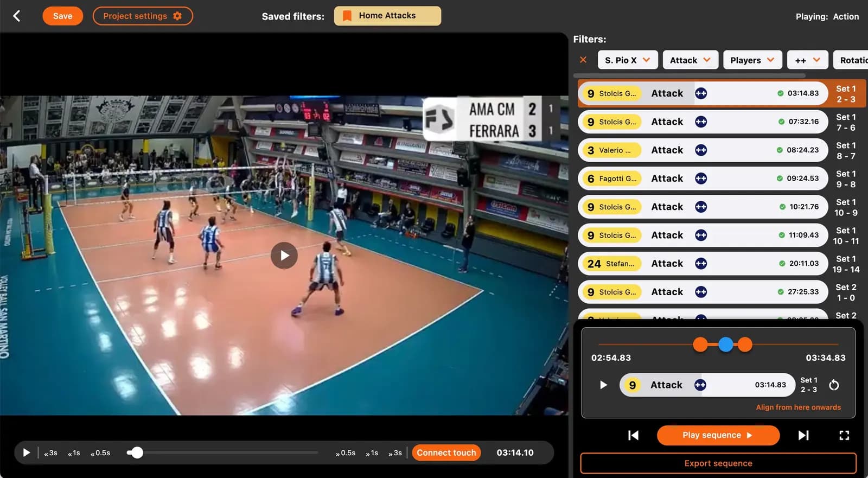Viewport: 868px width, 478px height.
Task: Select the Stolcis attack at 10:21.76
Action: (x=703, y=207)
